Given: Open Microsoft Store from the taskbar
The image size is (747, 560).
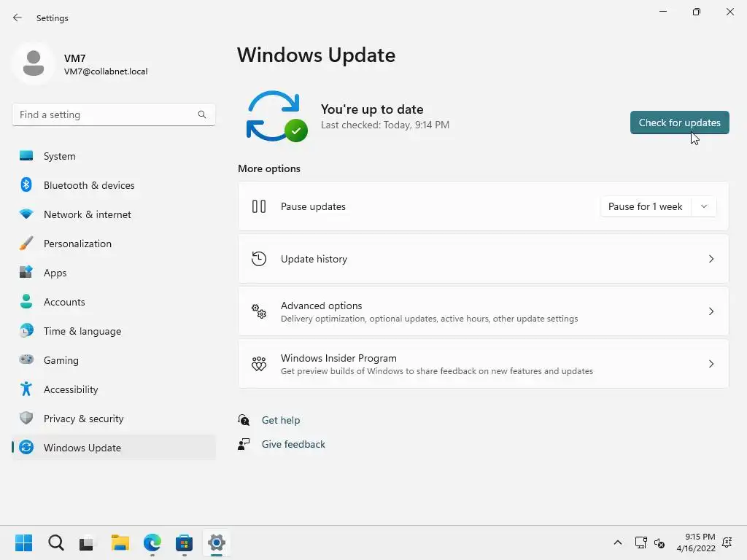Looking at the screenshot, I should [x=184, y=542].
